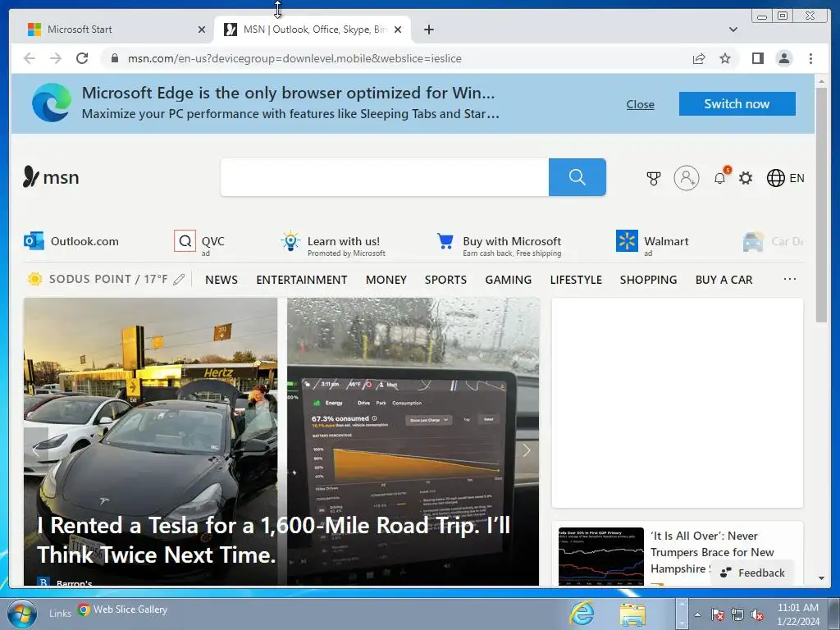
Task: Open Web Slice Gallery taskbar link
Action: point(123,609)
